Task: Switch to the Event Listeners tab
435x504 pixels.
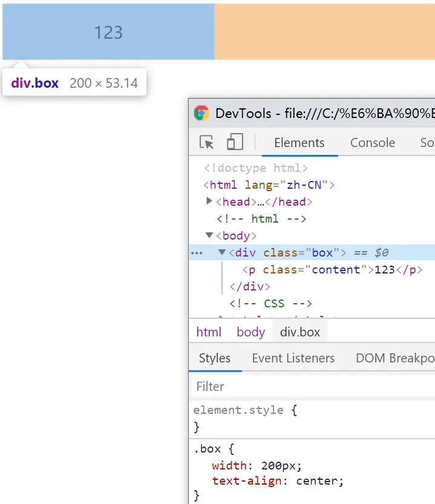Action: click(x=293, y=358)
